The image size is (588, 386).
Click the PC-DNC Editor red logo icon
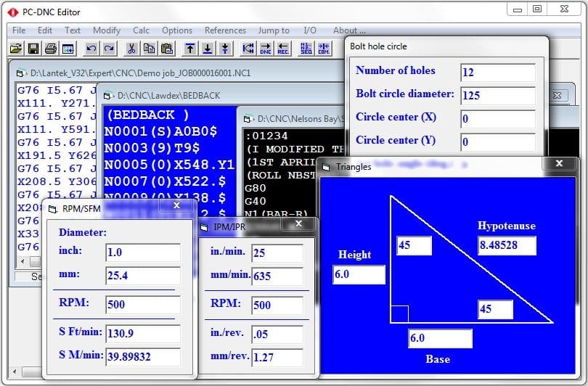[13, 12]
